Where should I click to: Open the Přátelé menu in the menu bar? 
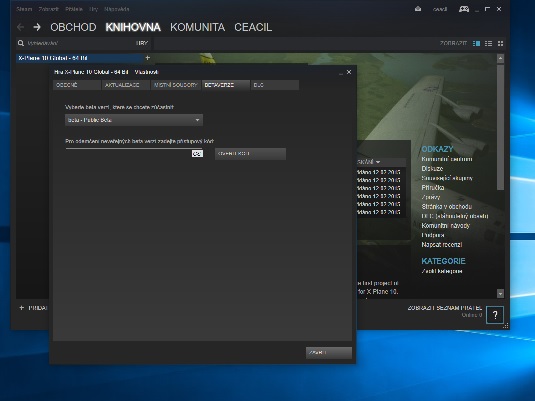click(x=74, y=9)
